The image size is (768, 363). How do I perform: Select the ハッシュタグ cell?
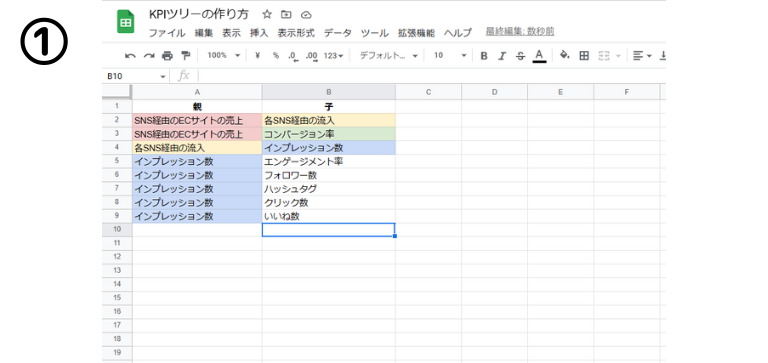click(x=329, y=189)
